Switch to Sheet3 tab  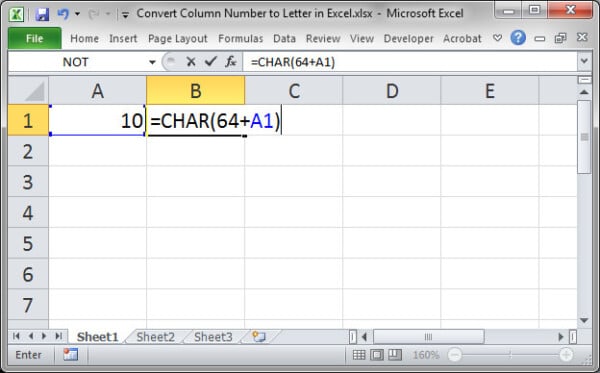tap(213, 337)
